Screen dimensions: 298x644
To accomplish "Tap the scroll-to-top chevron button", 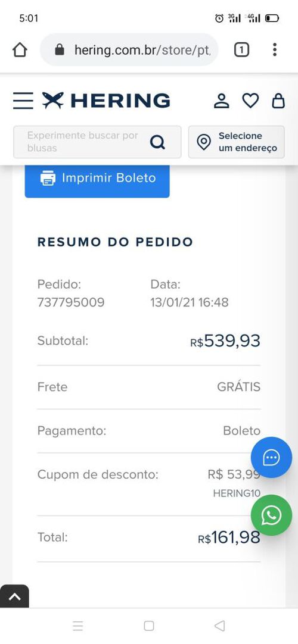I will tap(14, 596).
